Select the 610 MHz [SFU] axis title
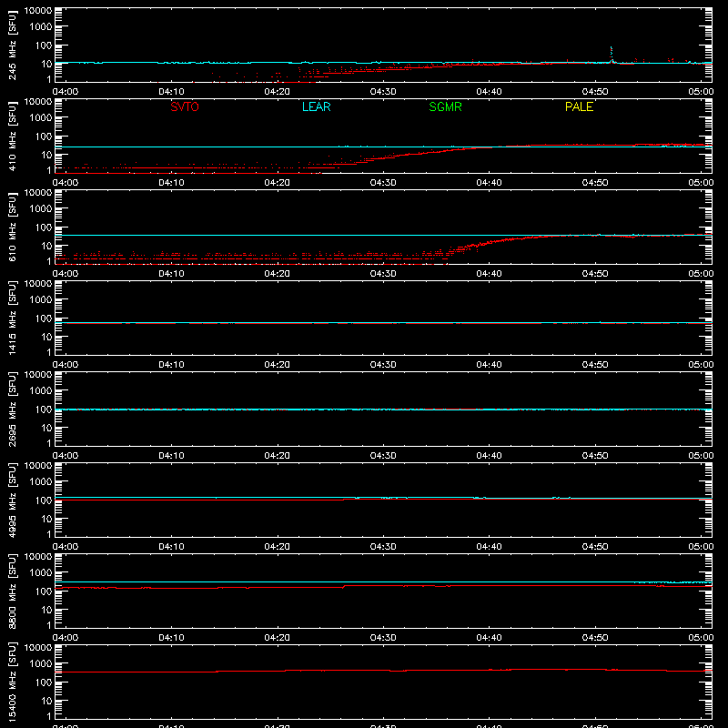 [x=13, y=227]
